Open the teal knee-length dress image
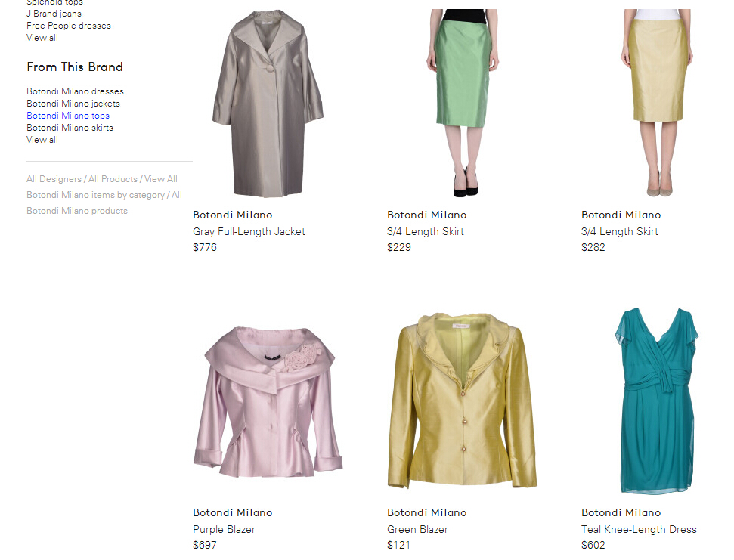734x560 pixels. tap(656, 401)
